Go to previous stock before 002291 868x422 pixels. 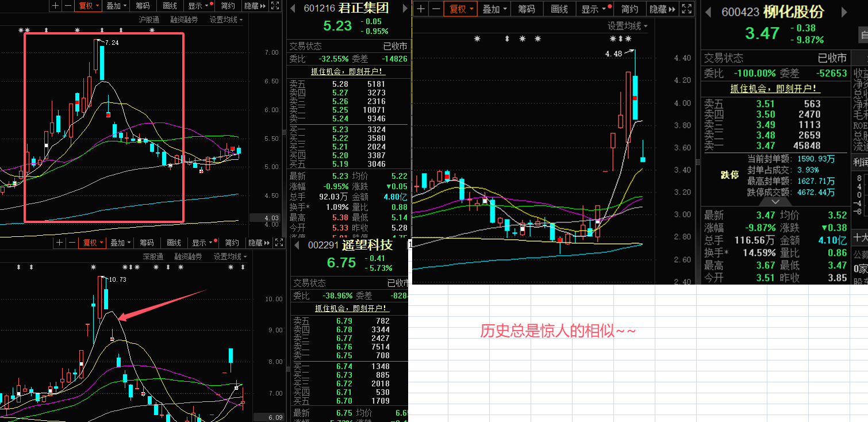pos(297,245)
